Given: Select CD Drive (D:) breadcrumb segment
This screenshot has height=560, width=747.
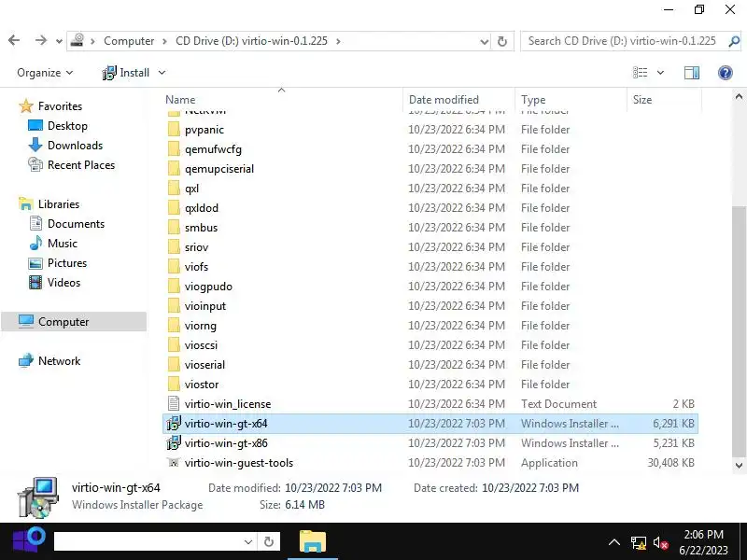Looking at the screenshot, I should click(251, 41).
